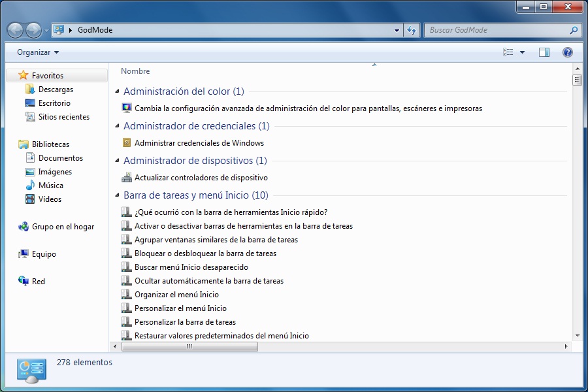588x392 pixels.
Task: Select Ocultar automáticamente la barra de tareas
Action: (209, 280)
